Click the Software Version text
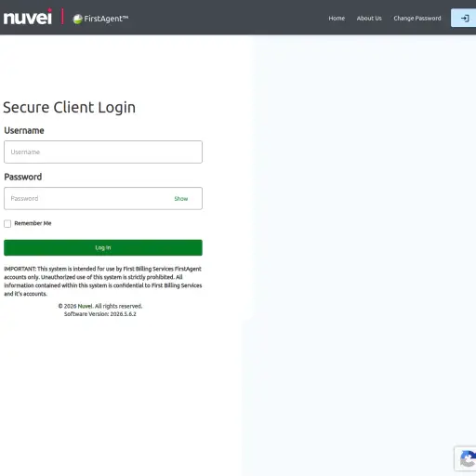This screenshot has width=476, height=476. coord(100,314)
